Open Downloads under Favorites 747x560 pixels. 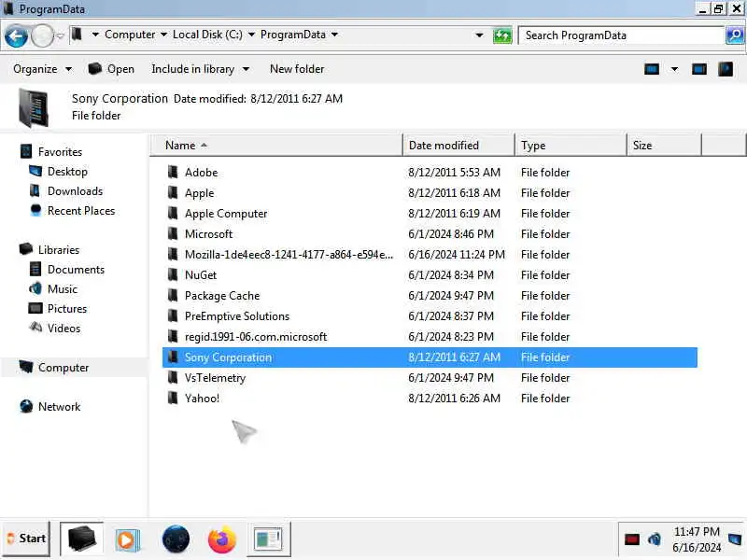pyautogui.click(x=65, y=191)
